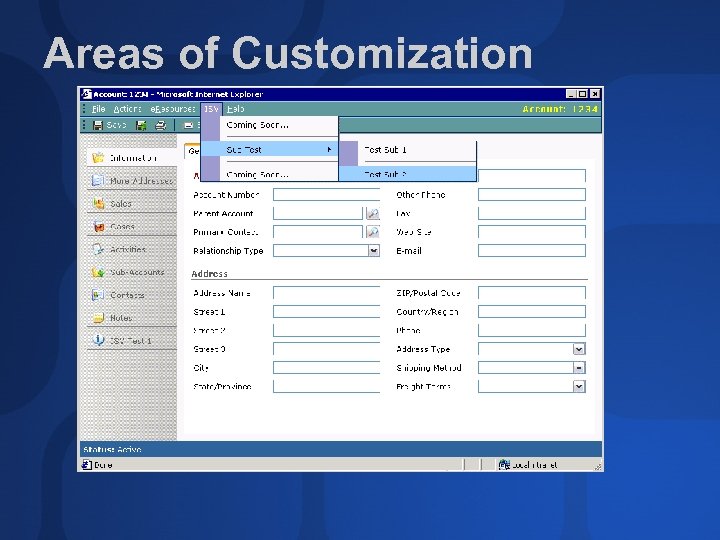
Task: Open More Addresses in sidebar
Action: click(132, 181)
